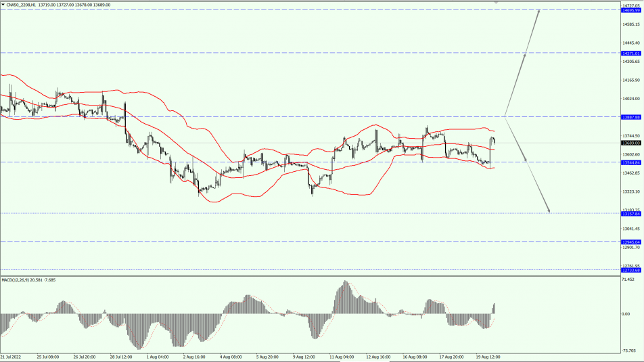
Task: Click the 13544.84 price level label
Action: coord(631,162)
